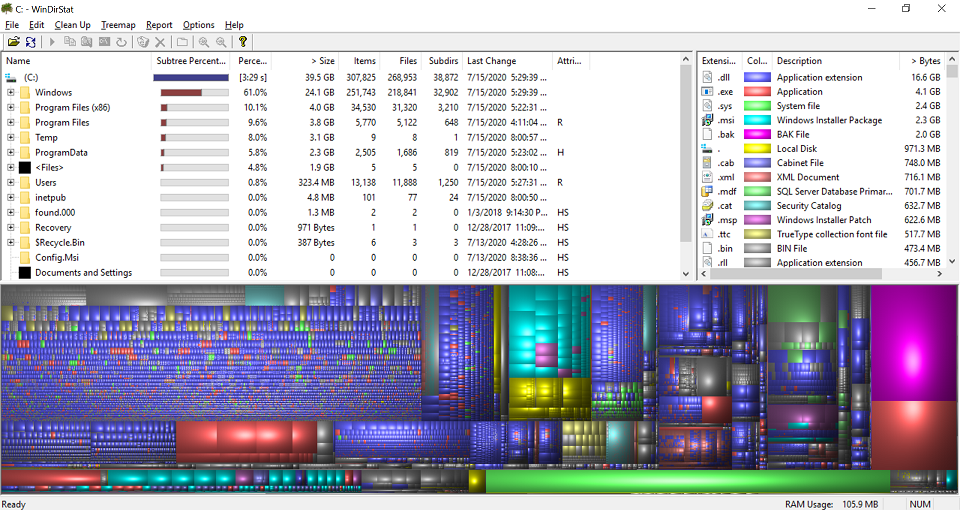Sort by the Name column header
The height and width of the screenshot is (510, 960).
point(77,61)
